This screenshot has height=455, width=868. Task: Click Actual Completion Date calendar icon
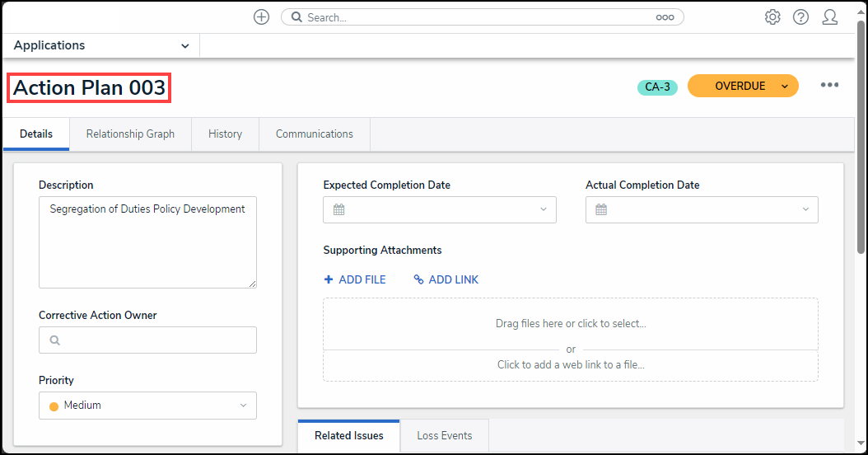601,210
